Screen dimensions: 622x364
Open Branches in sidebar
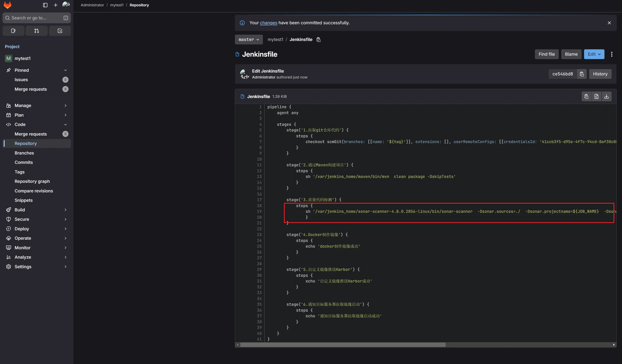point(24,153)
